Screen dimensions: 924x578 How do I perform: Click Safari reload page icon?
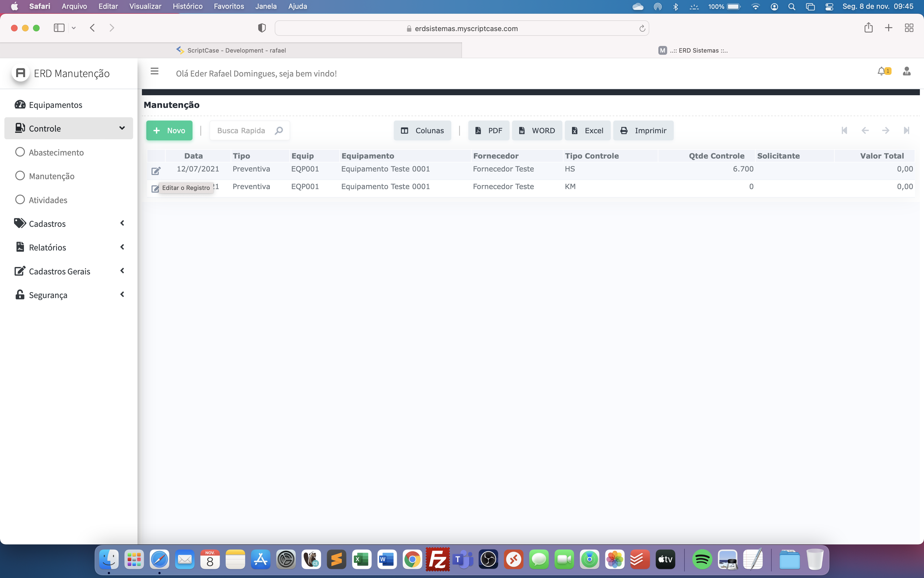click(642, 28)
